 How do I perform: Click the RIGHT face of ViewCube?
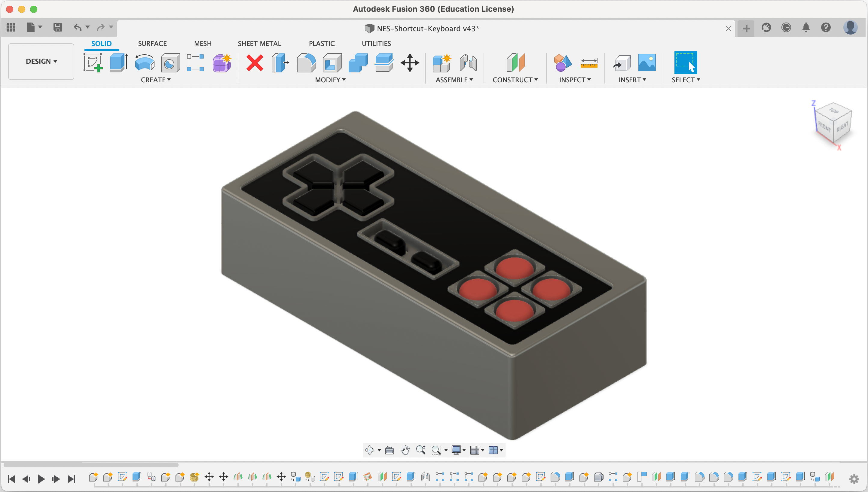click(x=842, y=127)
